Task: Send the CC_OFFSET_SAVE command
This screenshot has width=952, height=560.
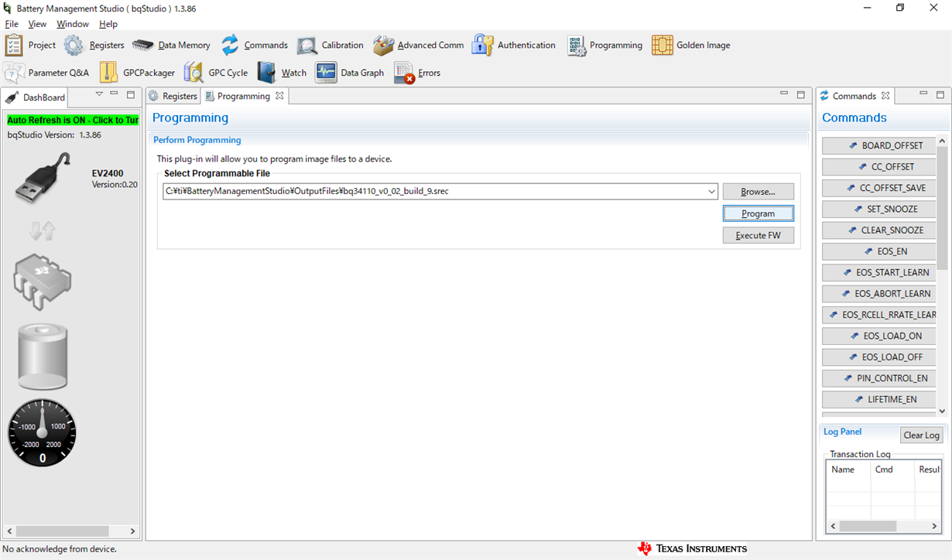Action: [x=879, y=188]
